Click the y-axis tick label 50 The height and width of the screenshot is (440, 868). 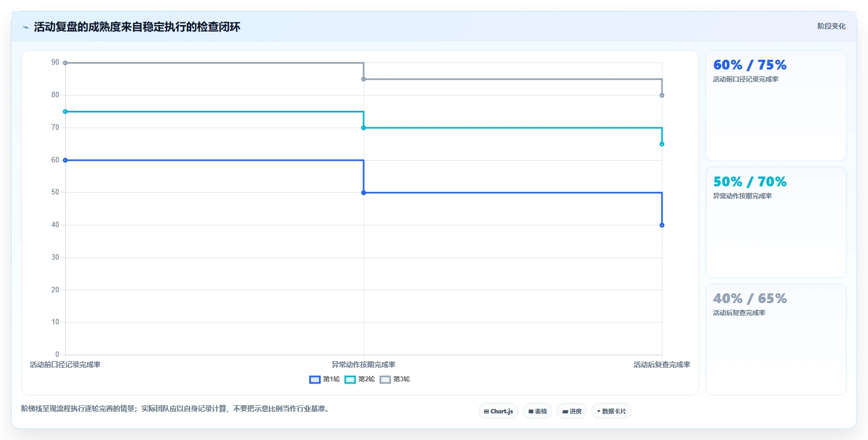click(x=55, y=192)
